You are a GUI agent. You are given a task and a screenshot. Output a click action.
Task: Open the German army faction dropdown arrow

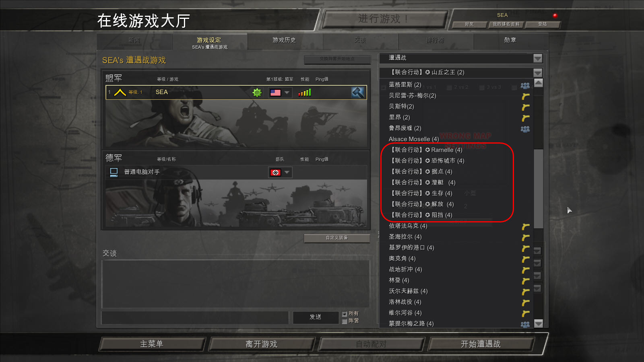pos(287,173)
